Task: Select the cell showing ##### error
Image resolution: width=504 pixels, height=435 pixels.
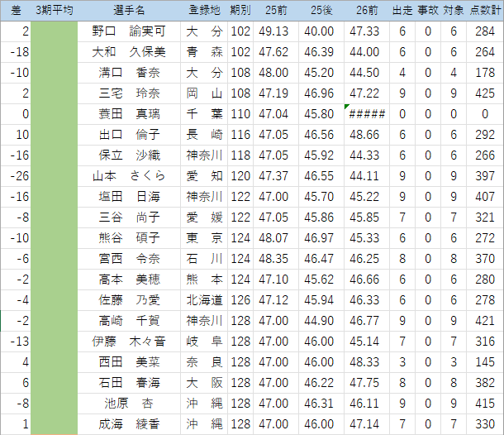Action: [x=367, y=113]
